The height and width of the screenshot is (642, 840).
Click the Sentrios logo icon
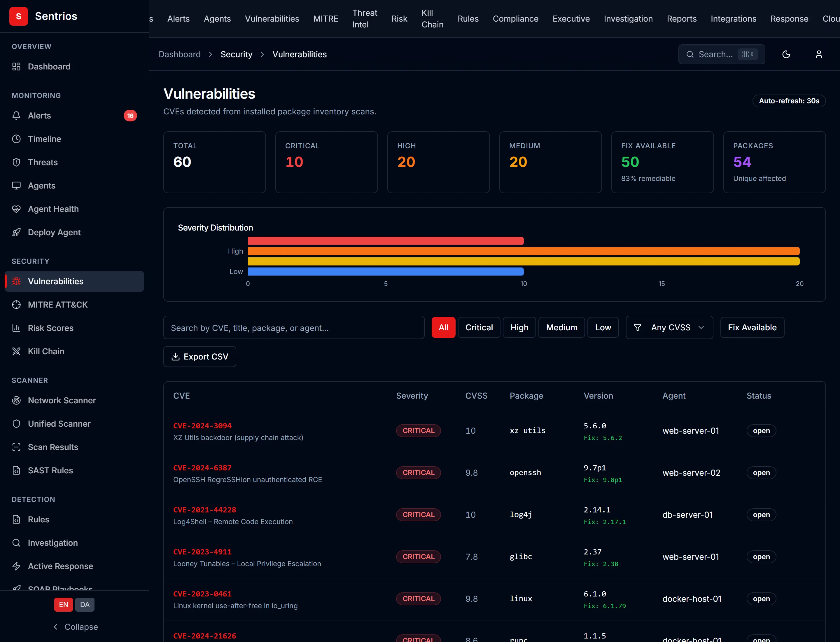pos(18,16)
